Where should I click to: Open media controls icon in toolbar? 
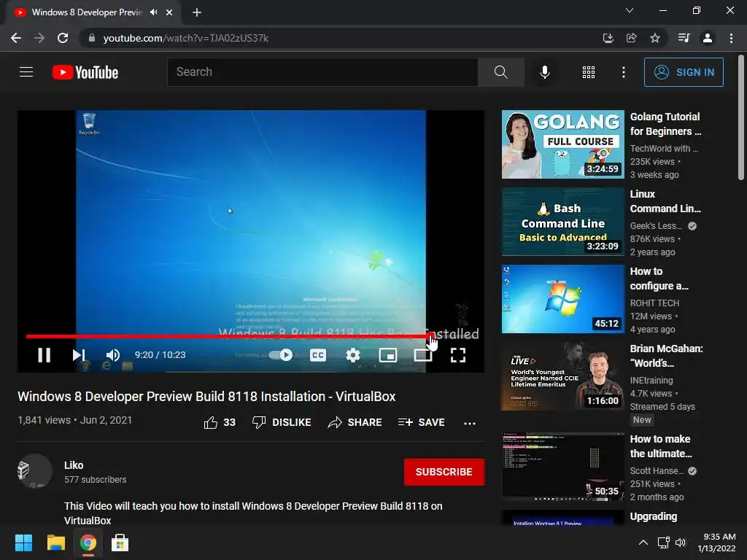point(684,38)
